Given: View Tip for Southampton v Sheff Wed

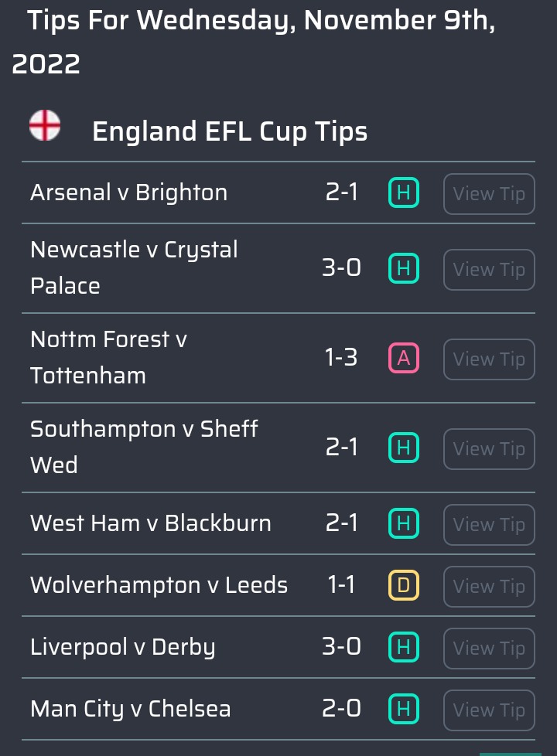Looking at the screenshot, I should click(x=489, y=449).
